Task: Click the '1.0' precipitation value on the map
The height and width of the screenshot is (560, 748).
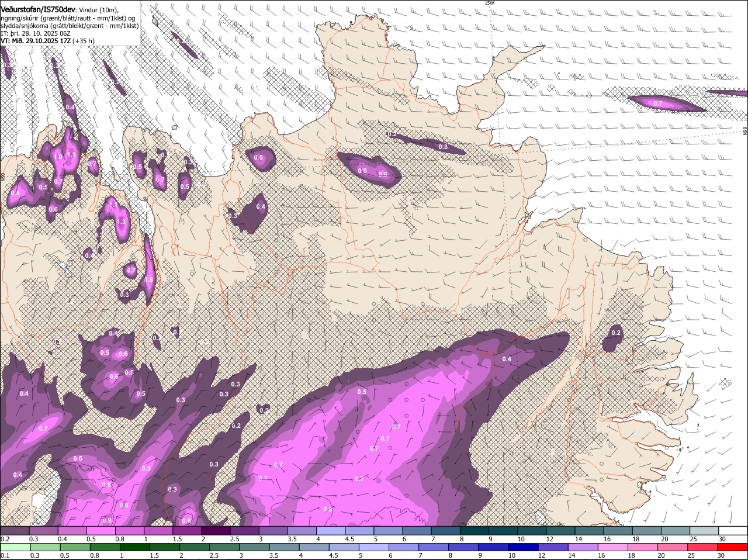Action: pos(58,157)
